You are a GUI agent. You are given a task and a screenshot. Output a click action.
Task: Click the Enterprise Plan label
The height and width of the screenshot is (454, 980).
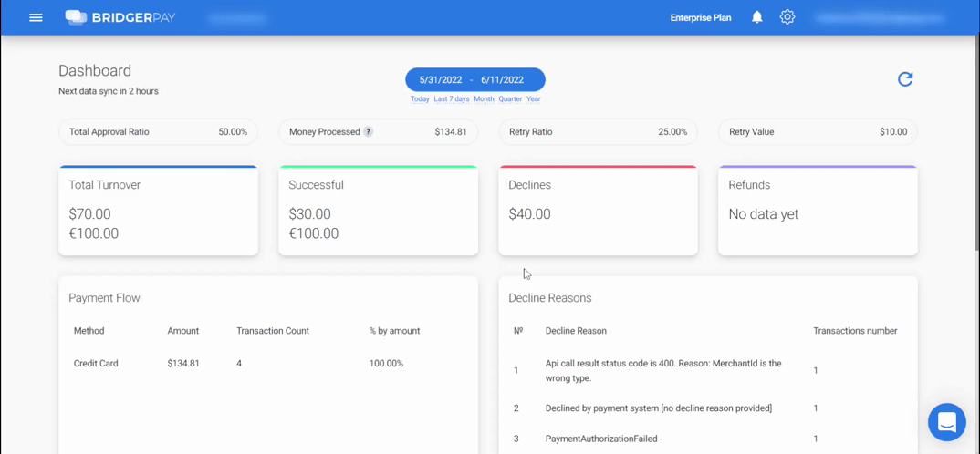pos(701,17)
